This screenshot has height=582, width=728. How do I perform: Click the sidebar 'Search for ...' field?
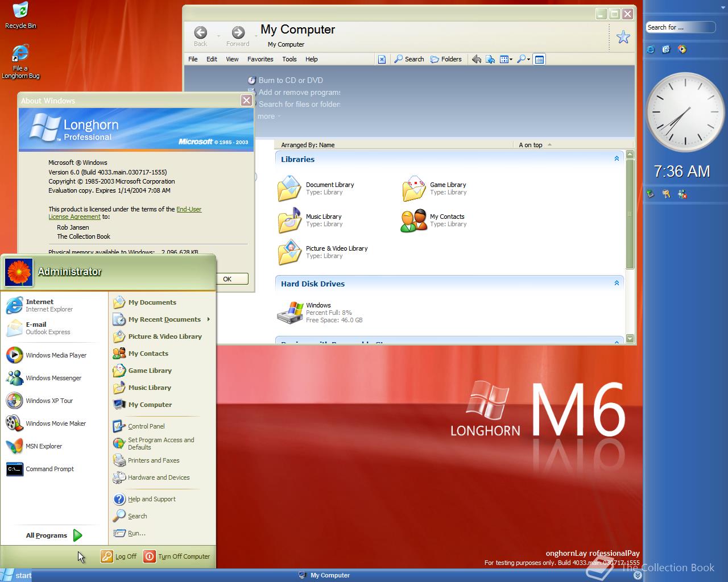click(680, 27)
